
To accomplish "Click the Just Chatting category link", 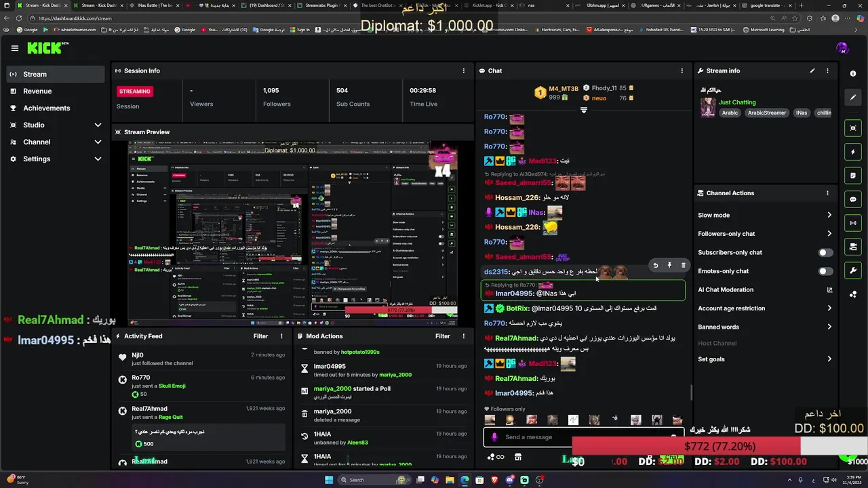I will (737, 102).
